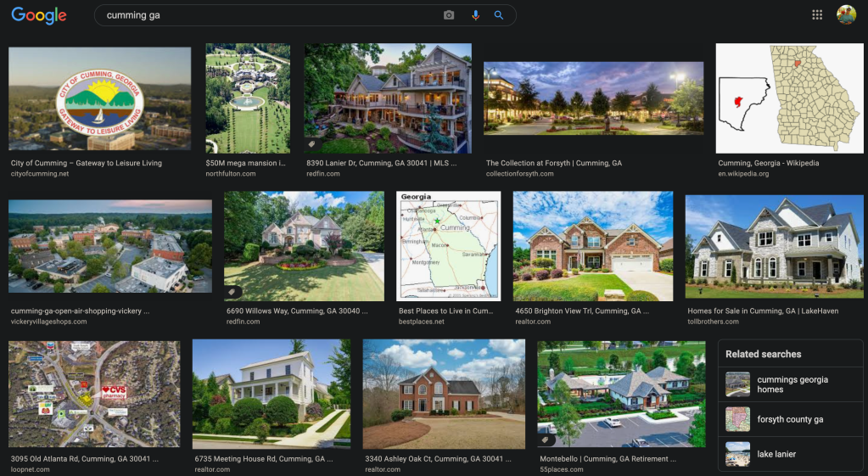Select the Best Places Georgia map thumbnail
Viewport: 868px width, 476px height.
click(449, 245)
